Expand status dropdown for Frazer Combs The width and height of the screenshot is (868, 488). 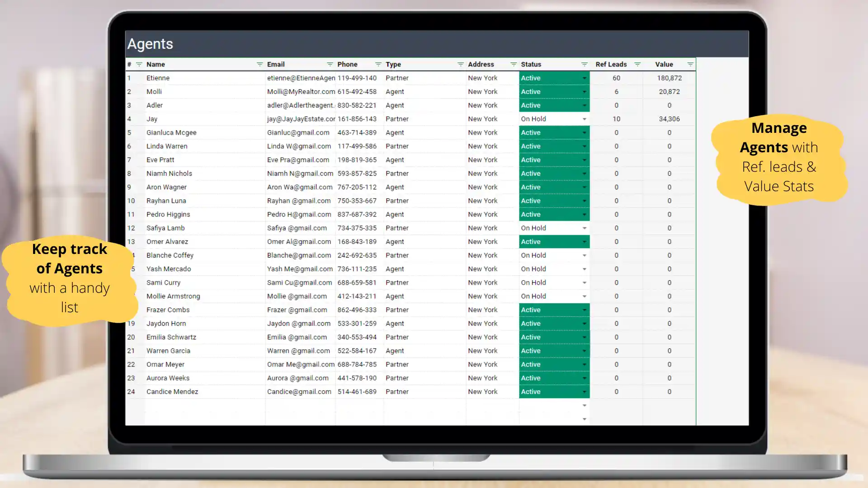[584, 310]
